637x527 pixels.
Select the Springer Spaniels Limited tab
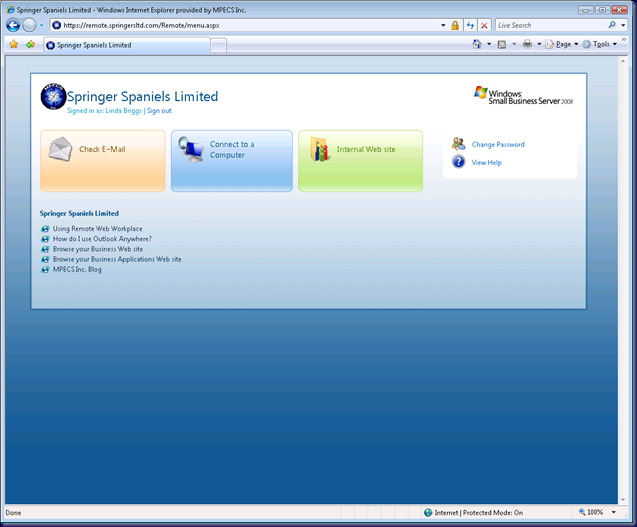pyautogui.click(x=127, y=45)
